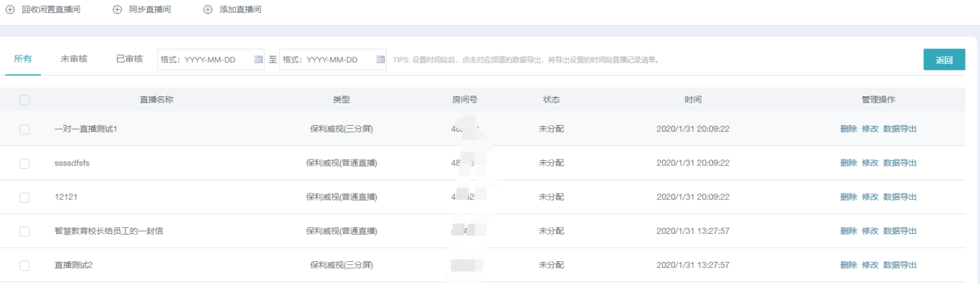The width and height of the screenshot is (980, 284).
Task: Check the box for 一对一直播测试1 row
Action: pos(25,129)
